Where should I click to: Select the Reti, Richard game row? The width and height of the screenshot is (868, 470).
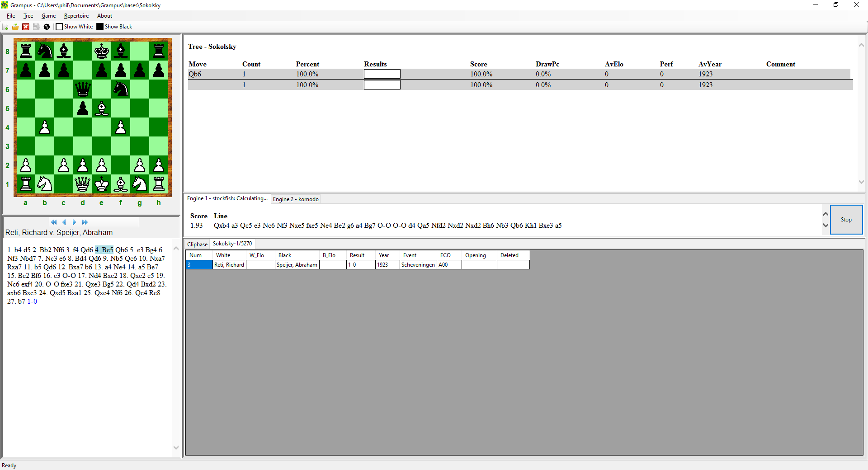tap(229, 265)
